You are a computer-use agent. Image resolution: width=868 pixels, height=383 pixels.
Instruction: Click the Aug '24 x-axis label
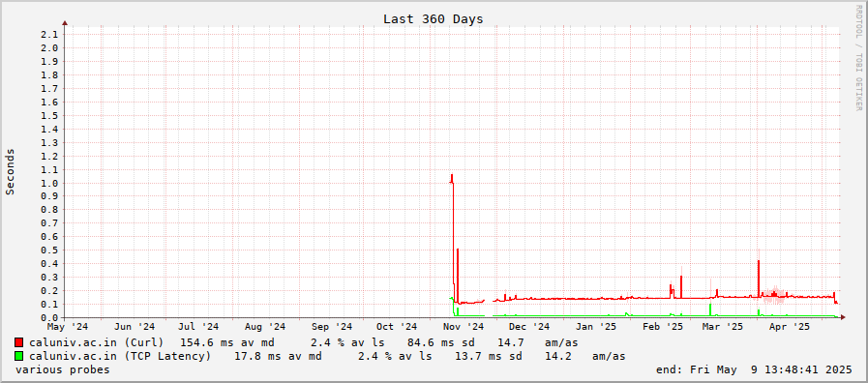264,327
